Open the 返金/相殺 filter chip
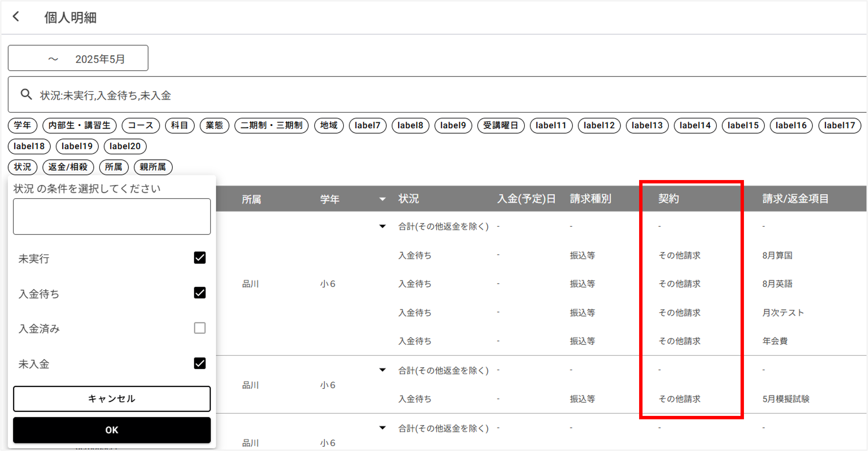The width and height of the screenshot is (868, 451). (68, 167)
